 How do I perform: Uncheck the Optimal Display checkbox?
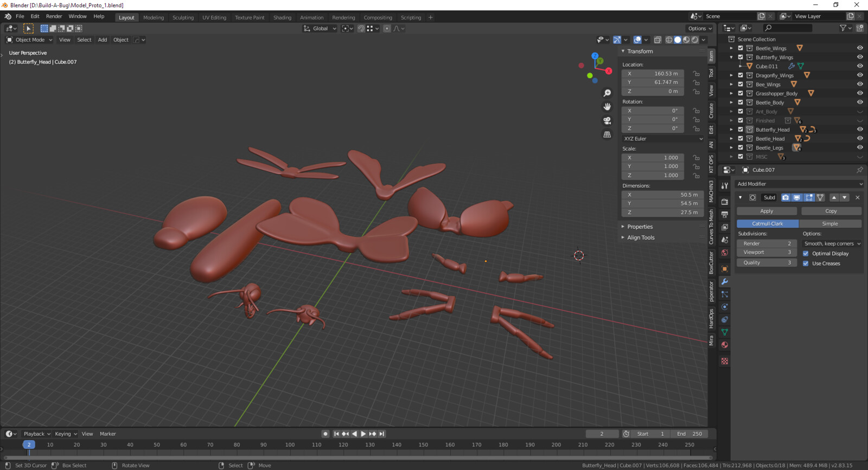click(x=806, y=254)
